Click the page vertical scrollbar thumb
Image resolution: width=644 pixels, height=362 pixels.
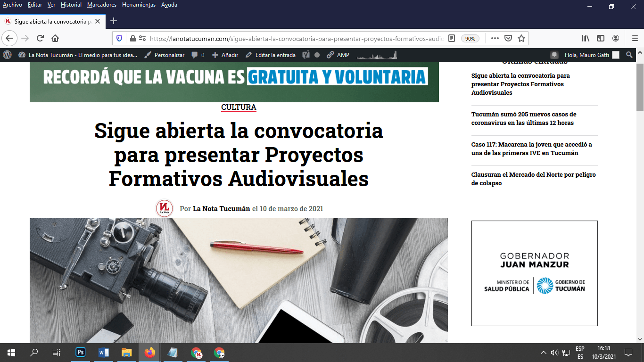[x=640, y=87]
